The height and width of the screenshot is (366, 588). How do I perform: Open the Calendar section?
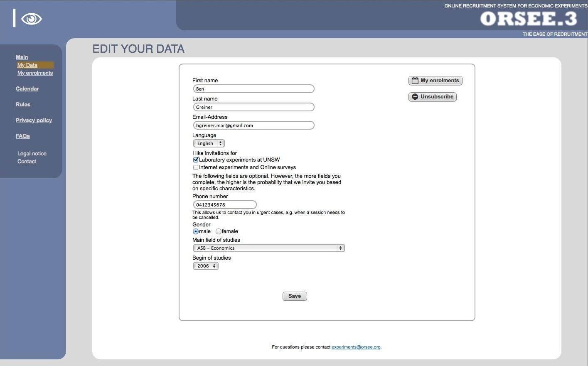point(27,88)
